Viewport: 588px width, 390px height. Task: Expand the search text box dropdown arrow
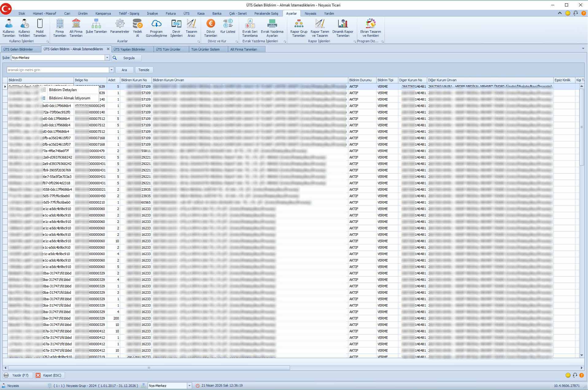click(111, 70)
